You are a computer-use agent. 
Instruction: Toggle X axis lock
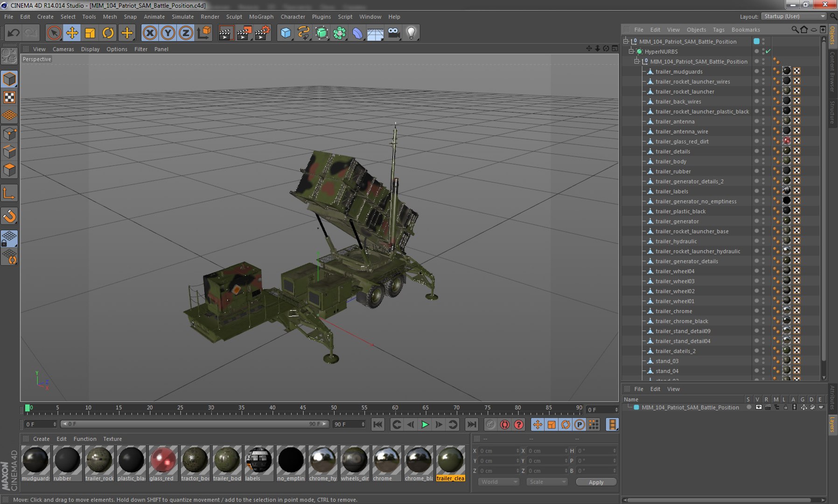click(150, 33)
